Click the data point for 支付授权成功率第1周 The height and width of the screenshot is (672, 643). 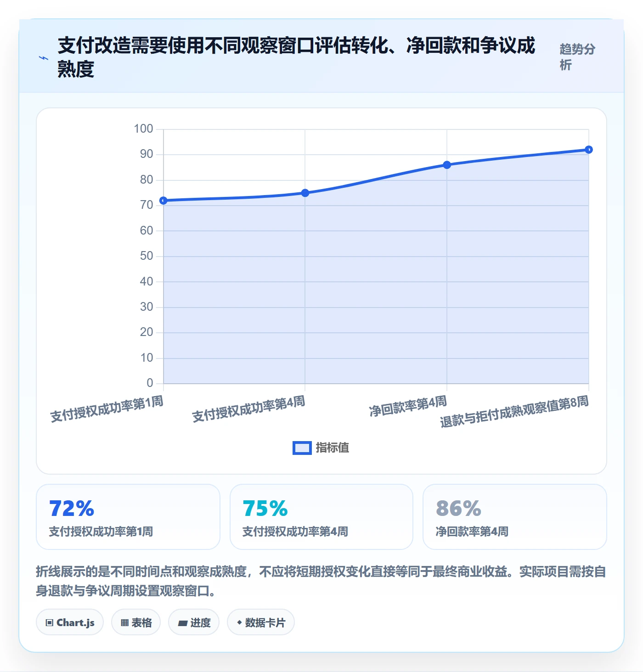coord(164,201)
